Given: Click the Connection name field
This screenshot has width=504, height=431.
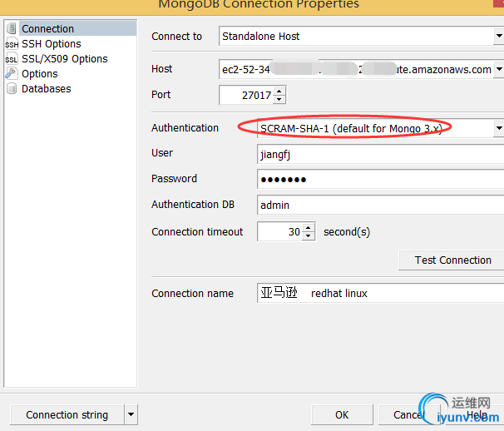Looking at the screenshot, I should (380, 293).
